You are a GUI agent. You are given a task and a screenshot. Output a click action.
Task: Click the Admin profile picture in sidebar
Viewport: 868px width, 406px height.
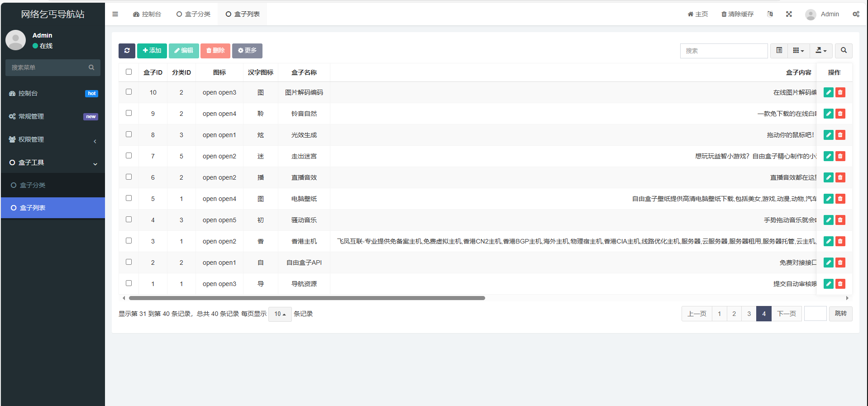pyautogui.click(x=16, y=40)
